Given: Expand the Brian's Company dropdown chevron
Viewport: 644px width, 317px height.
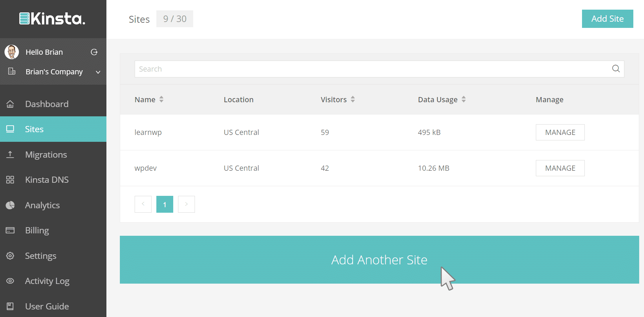Looking at the screenshot, I should 98,72.
